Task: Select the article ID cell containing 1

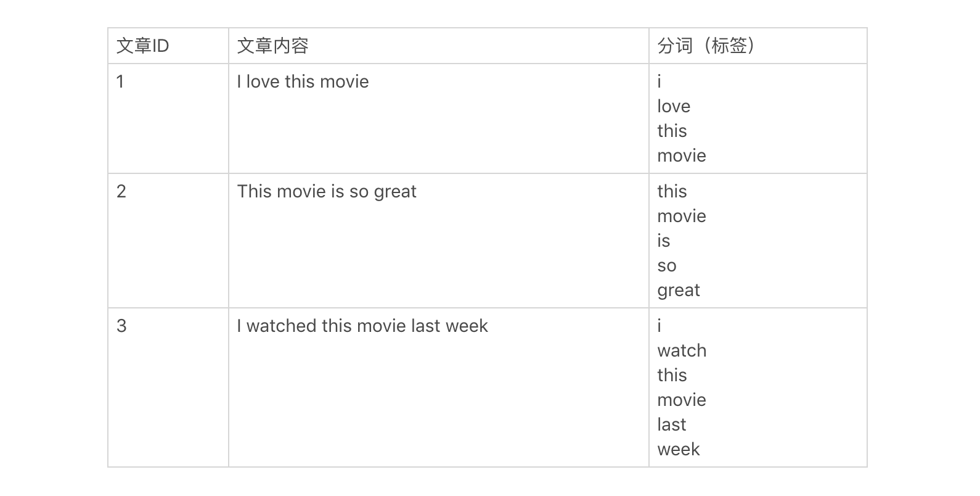Action: pyautogui.click(x=121, y=81)
